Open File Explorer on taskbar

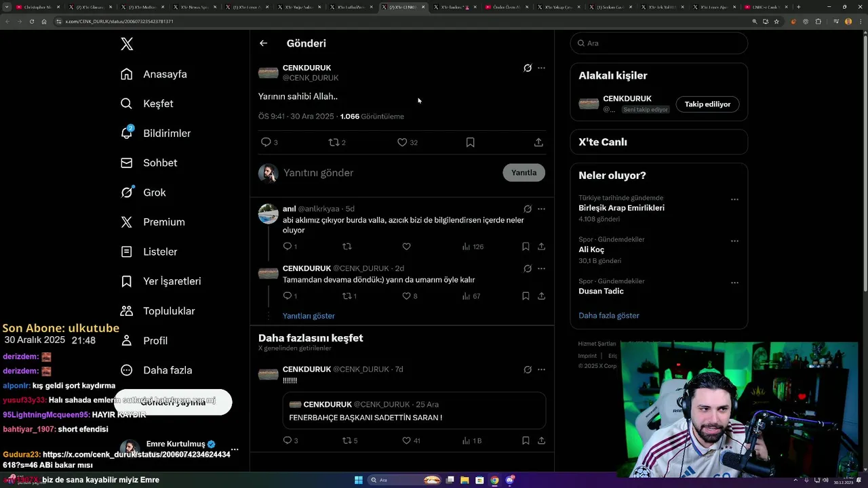465,480
